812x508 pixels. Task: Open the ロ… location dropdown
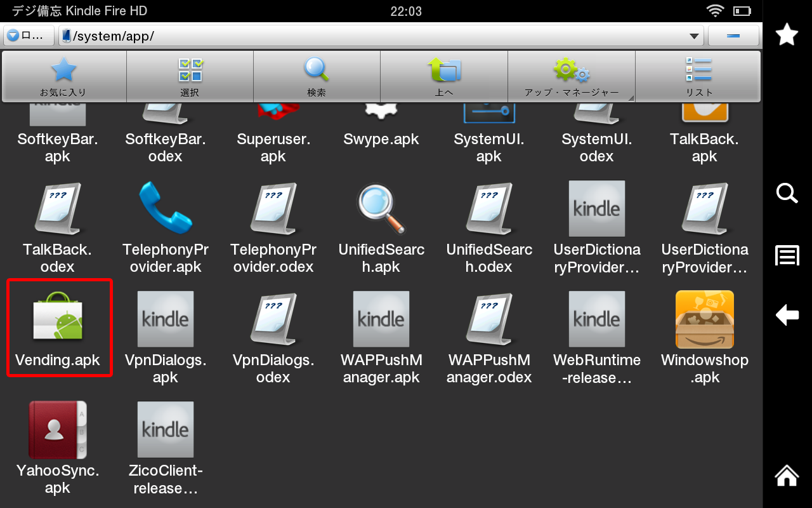[29, 36]
